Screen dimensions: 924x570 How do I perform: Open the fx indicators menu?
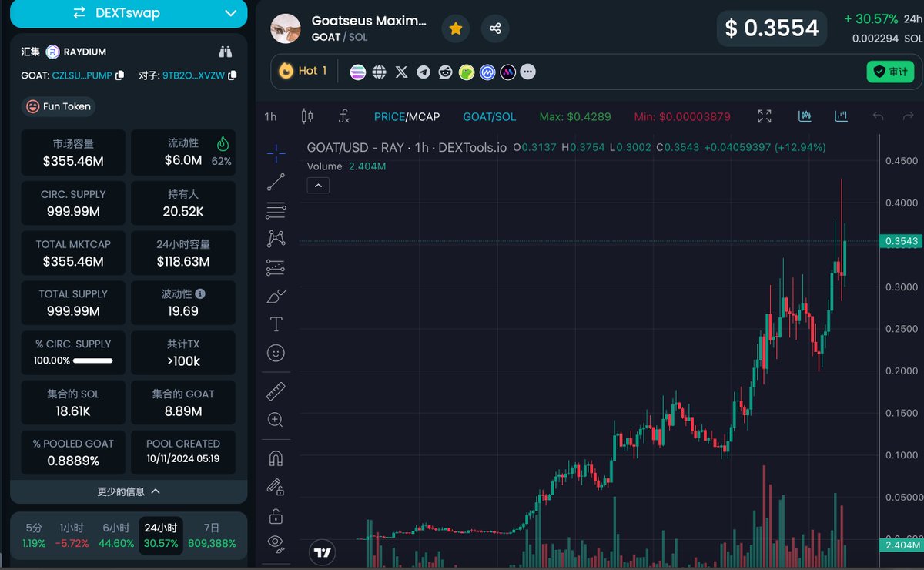[344, 117]
